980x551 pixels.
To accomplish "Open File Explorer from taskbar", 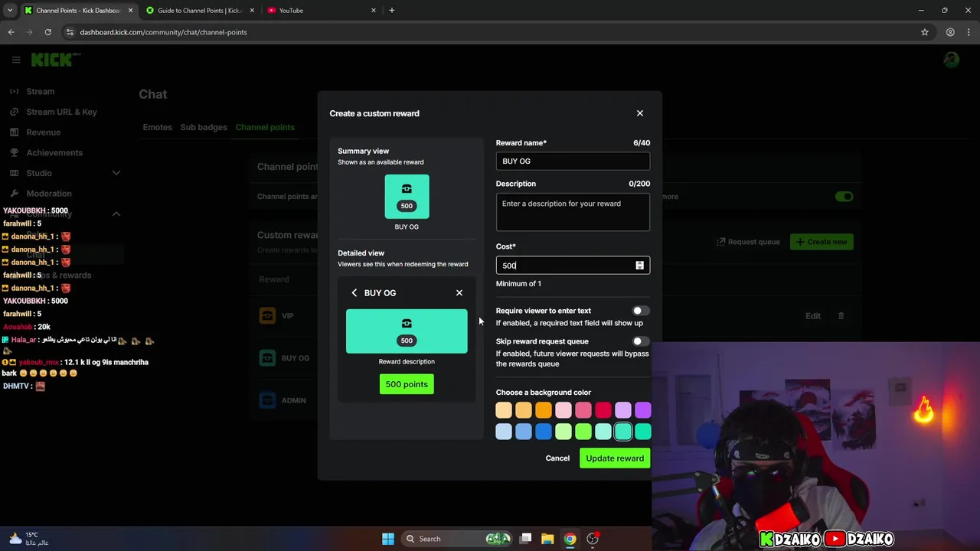I will coord(548,539).
